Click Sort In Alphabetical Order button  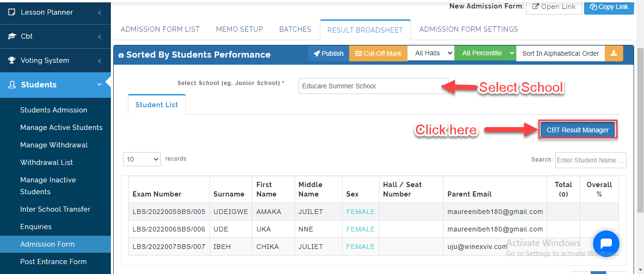tap(560, 53)
